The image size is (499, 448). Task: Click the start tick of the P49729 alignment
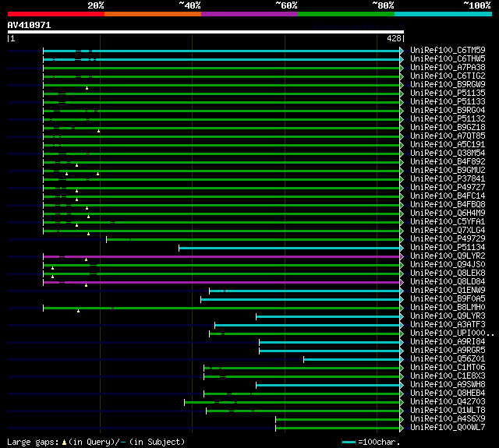tap(106, 239)
